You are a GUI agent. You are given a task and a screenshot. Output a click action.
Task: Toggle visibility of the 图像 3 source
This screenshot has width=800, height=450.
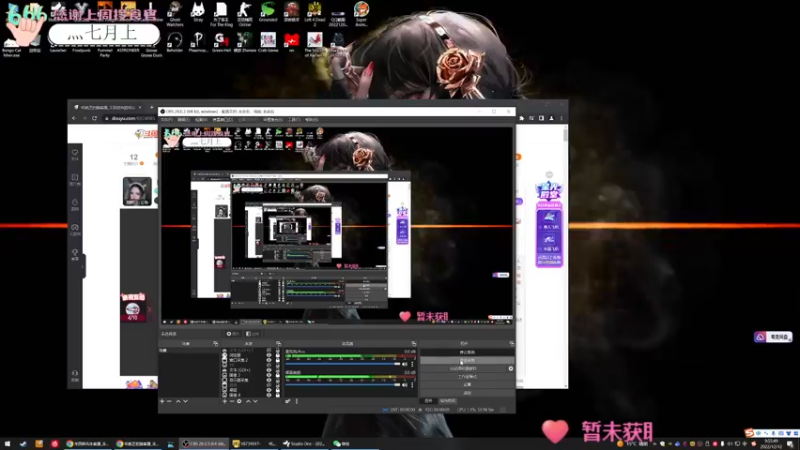269,375
